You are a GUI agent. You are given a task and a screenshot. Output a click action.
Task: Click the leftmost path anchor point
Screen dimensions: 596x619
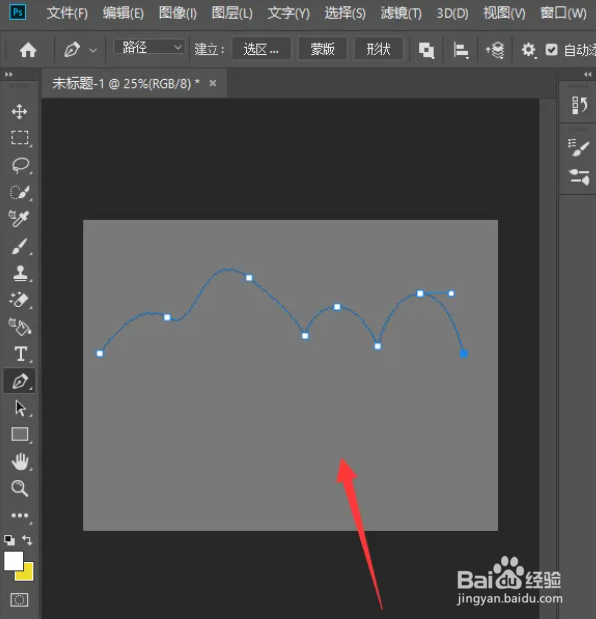(x=100, y=353)
